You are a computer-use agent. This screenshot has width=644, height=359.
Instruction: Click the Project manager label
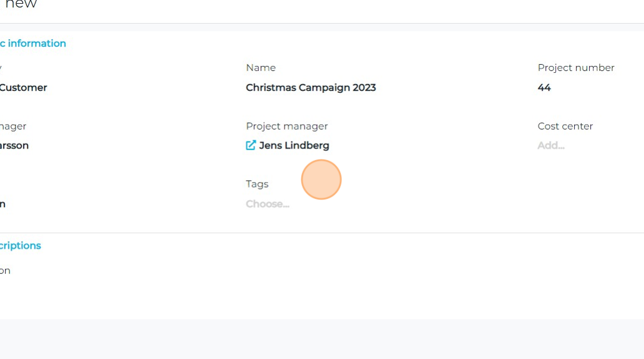pos(286,126)
